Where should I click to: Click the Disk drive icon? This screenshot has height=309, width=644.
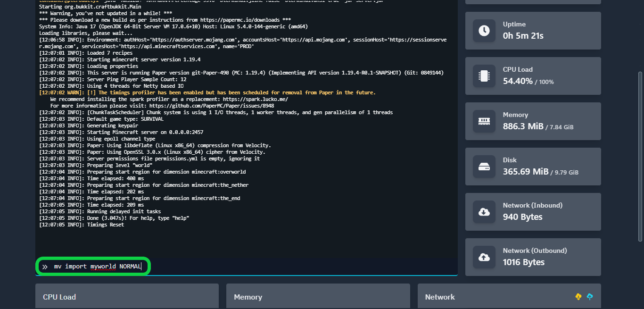[484, 166]
